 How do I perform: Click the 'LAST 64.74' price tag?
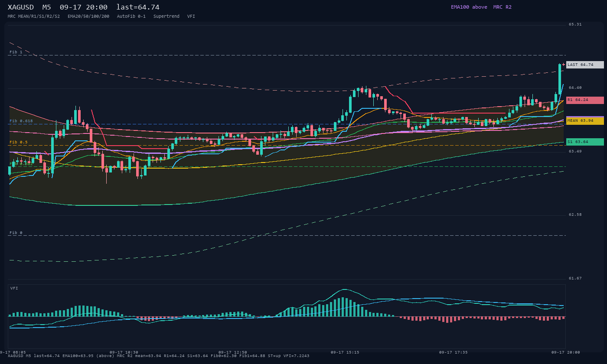tap(585, 65)
